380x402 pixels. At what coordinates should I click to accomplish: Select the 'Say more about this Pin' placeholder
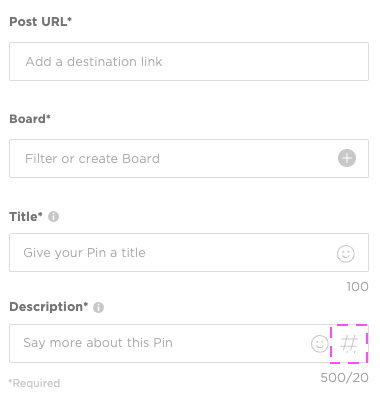(x=98, y=343)
